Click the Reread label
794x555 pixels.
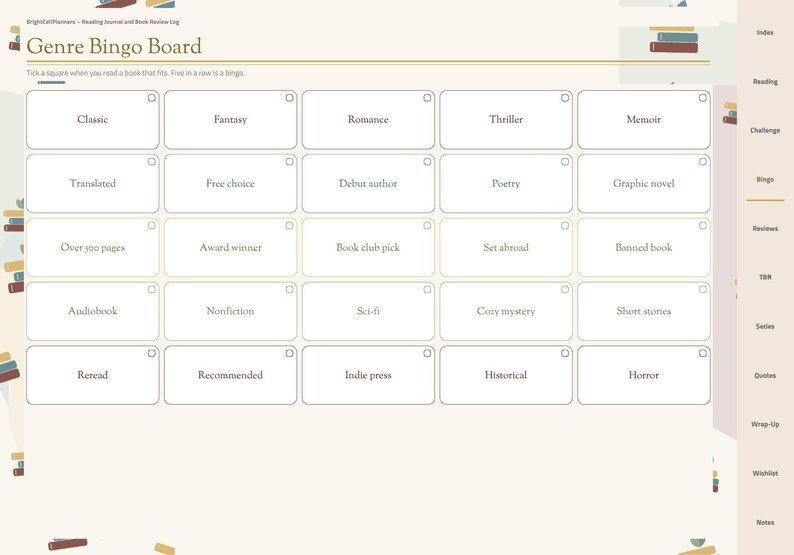pos(93,375)
